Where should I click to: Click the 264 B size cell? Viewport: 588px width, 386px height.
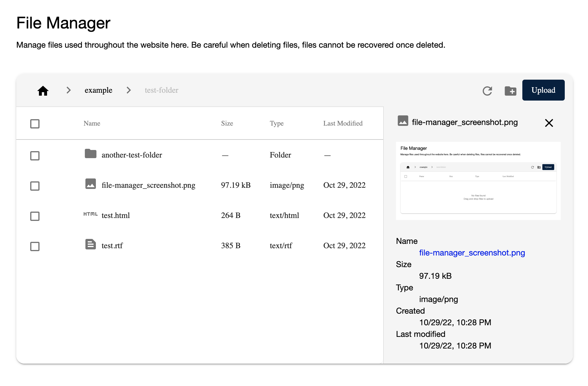coord(231,215)
